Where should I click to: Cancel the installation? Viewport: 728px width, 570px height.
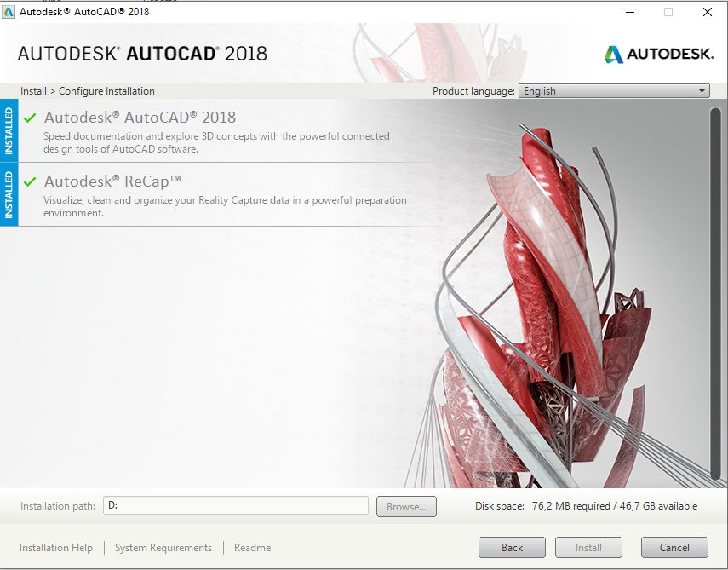pos(674,547)
